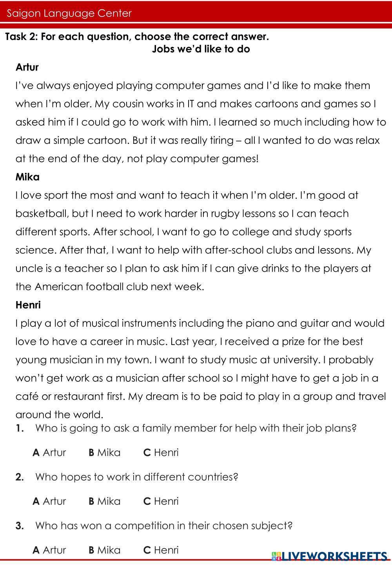
Task: Click the Task 2 instruction line
Action: tap(137, 37)
